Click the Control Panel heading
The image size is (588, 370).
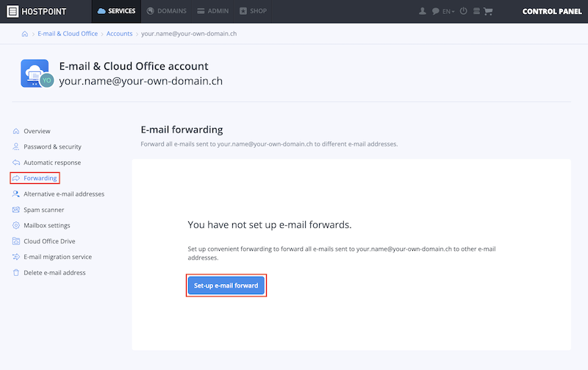552,11
